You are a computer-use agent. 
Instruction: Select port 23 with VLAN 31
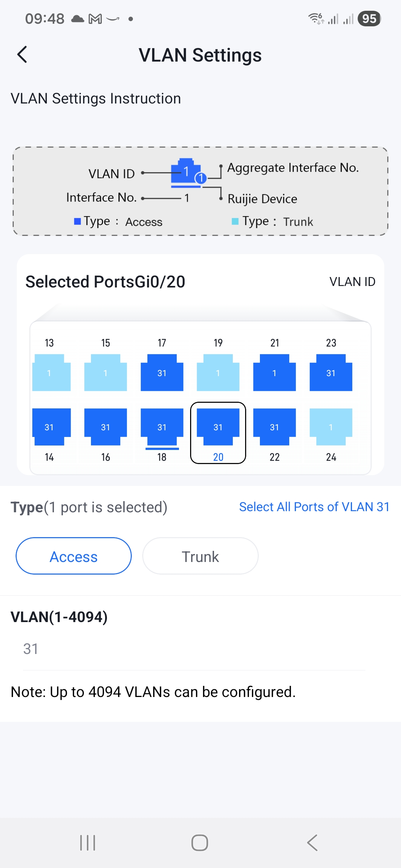[331, 372]
